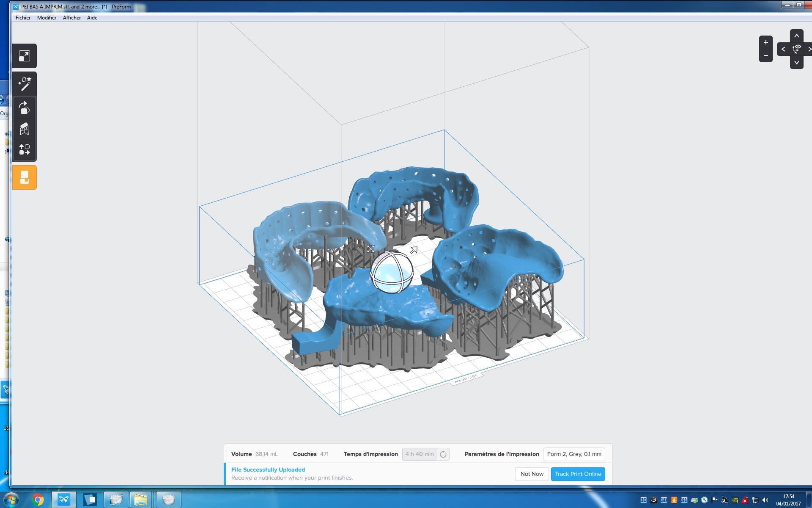The width and height of the screenshot is (812, 508).
Task: Open the Afficher menu
Action: (x=72, y=18)
